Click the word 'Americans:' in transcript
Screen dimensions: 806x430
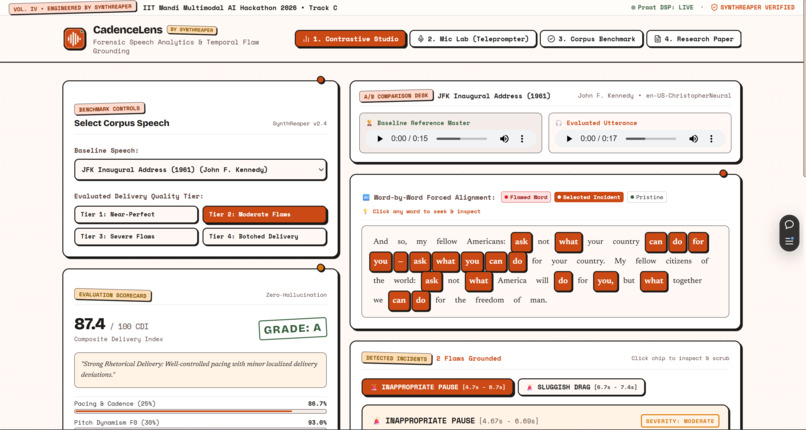tap(486, 241)
